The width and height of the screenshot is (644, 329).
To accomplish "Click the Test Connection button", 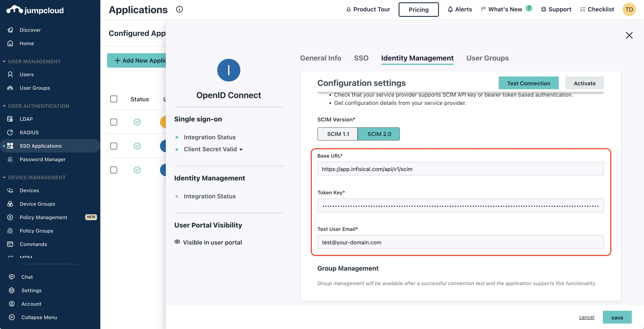I will (529, 83).
